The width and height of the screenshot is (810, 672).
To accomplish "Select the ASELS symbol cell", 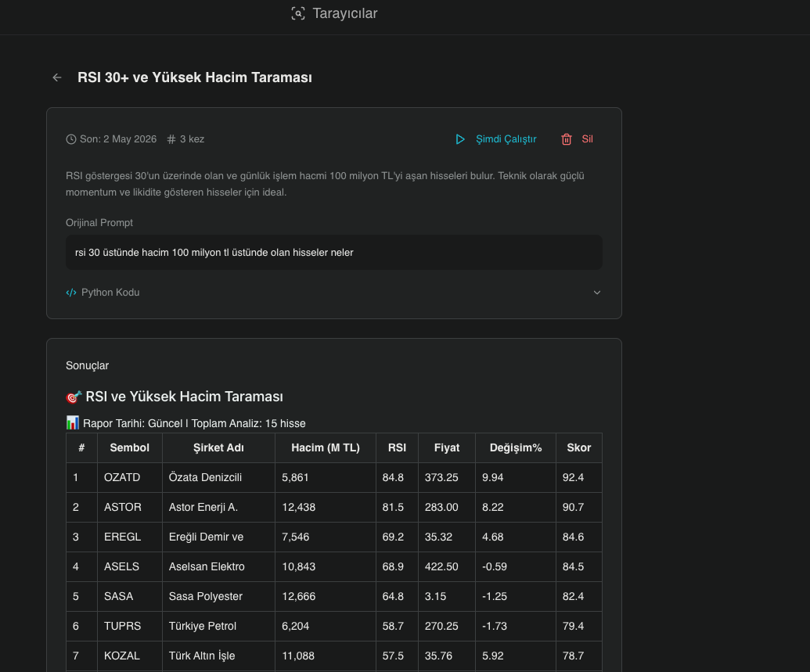I will pos(130,566).
